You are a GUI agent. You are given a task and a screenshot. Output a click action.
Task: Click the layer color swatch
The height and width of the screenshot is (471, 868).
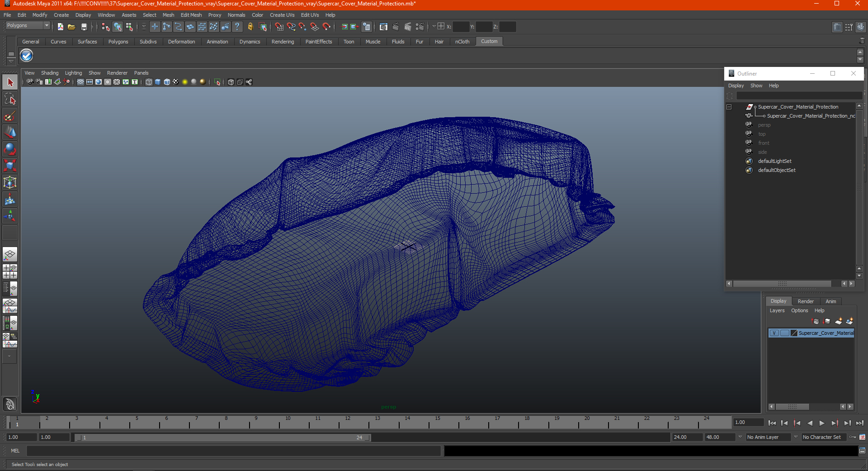(x=794, y=333)
